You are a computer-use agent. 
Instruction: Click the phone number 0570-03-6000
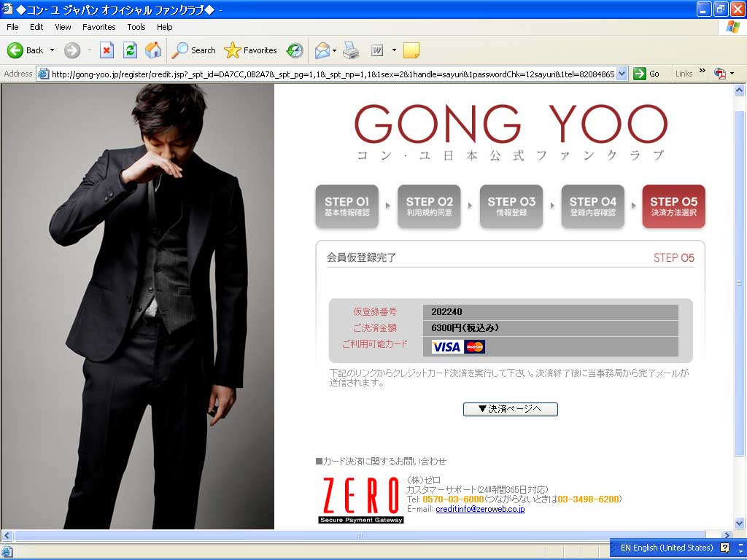coord(453,499)
